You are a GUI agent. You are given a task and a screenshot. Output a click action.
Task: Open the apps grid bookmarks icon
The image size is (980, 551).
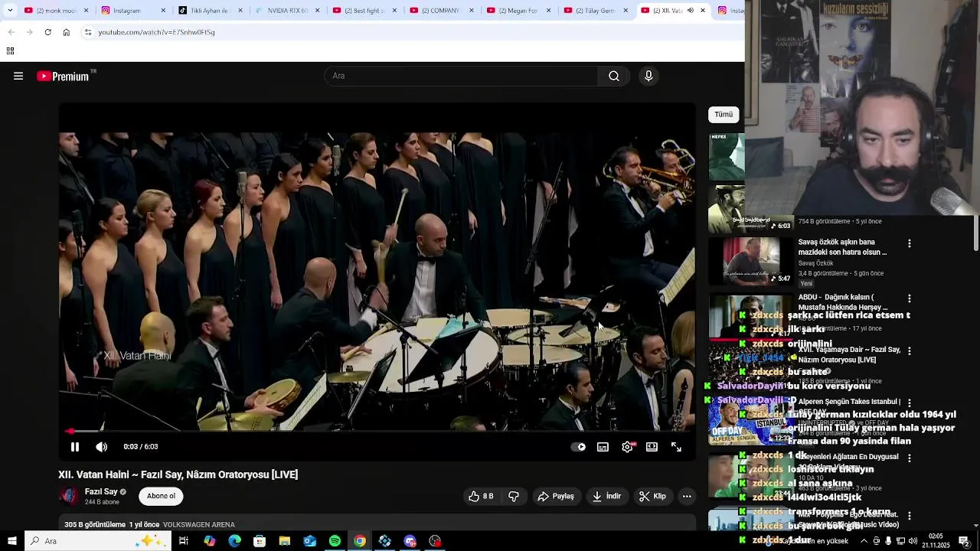tap(10, 51)
